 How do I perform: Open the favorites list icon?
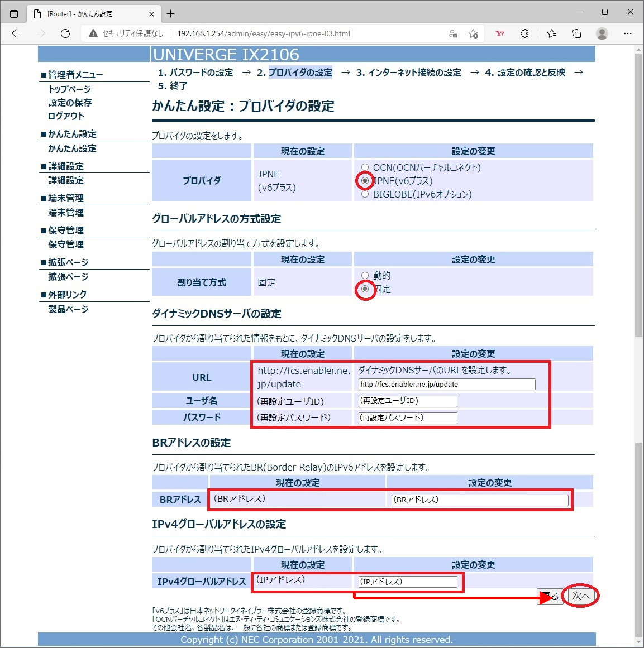click(551, 33)
